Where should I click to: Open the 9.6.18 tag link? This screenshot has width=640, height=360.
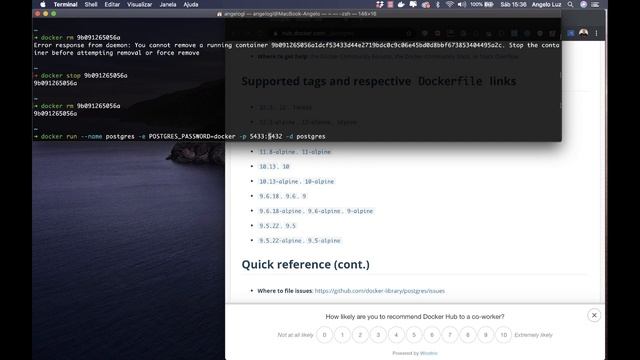[269, 196]
